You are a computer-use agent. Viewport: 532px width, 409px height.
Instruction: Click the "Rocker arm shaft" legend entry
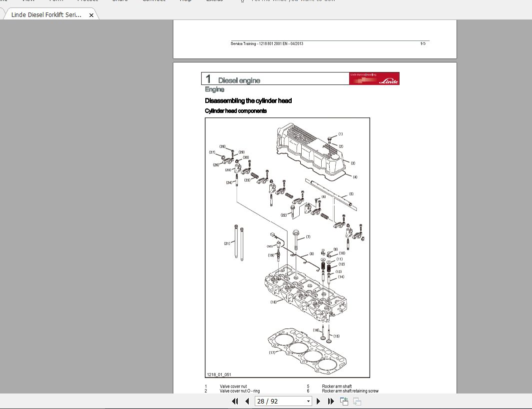click(337, 386)
